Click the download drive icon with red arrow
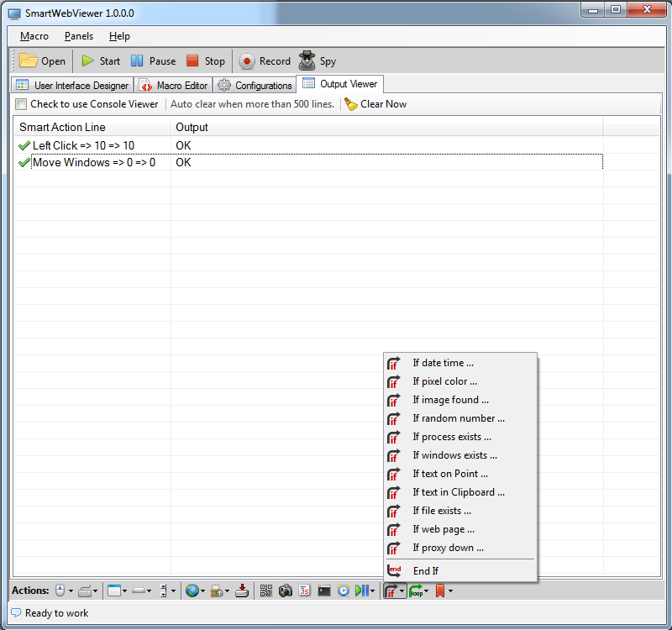The height and width of the screenshot is (630, 672). (242, 591)
